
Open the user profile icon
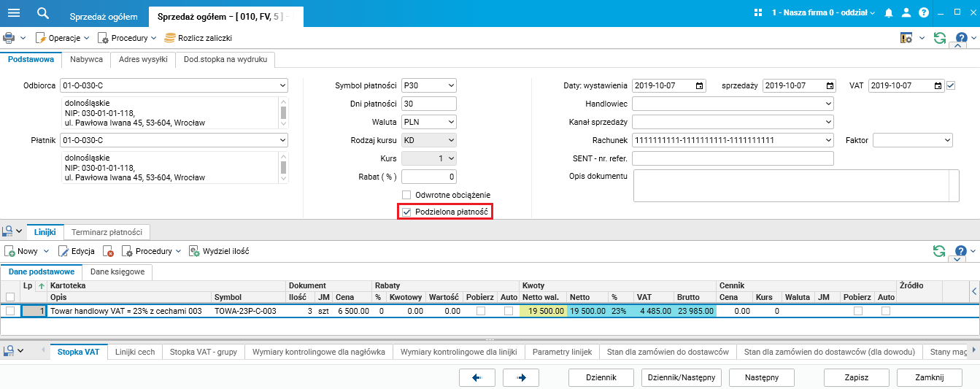pyautogui.click(x=906, y=13)
